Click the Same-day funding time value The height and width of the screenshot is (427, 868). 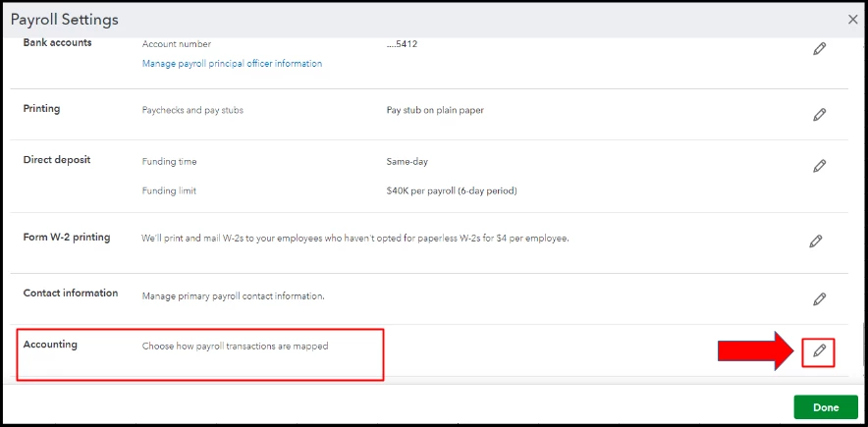click(407, 162)
